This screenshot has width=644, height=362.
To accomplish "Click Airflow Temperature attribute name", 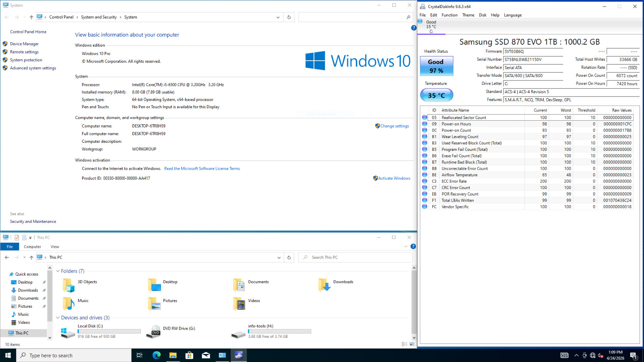I will coord(459,175).
